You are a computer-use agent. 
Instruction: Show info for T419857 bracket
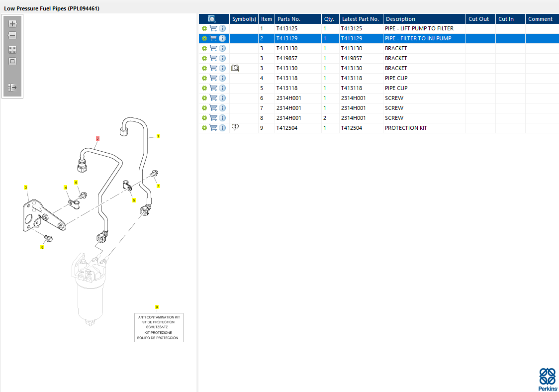222,58
